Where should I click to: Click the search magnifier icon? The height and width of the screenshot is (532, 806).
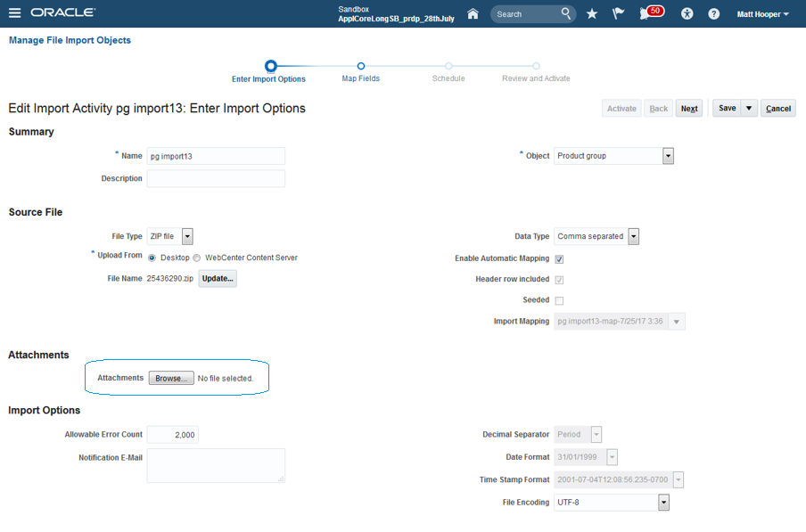[x=565, y=14]
